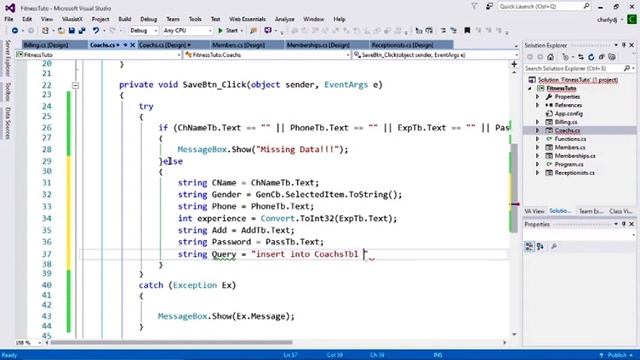The height and width of the screenshot is (360, 640).
Task: Click the charlydj account name
Action: tap(607, 20)
